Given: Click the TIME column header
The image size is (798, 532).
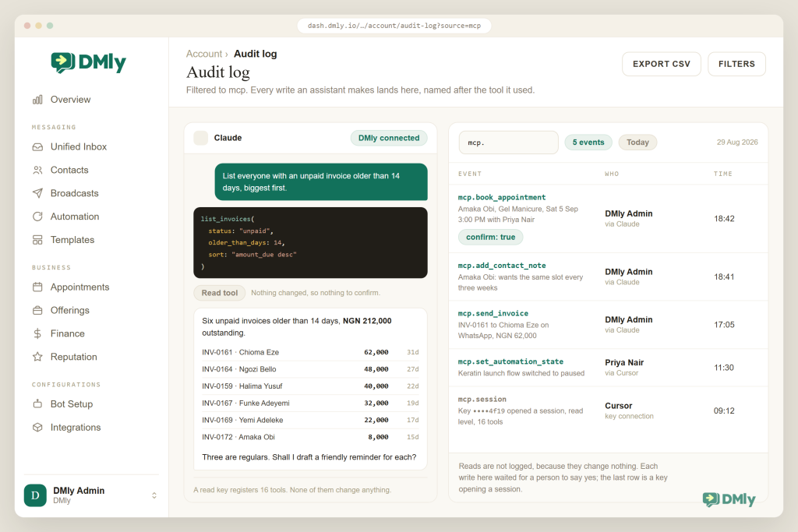Looking at the screenshot, I should [x=722, y=174].
